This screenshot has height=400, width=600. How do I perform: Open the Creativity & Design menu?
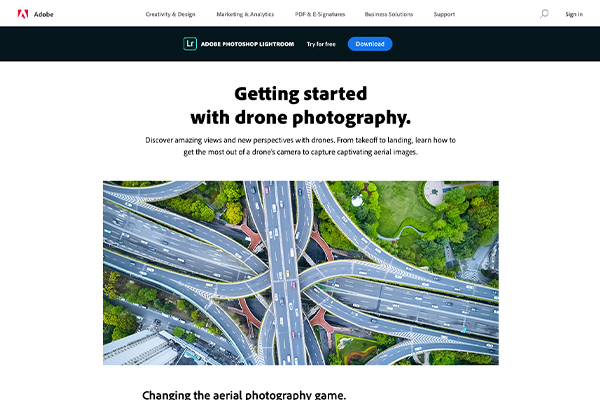coord(170,14)
